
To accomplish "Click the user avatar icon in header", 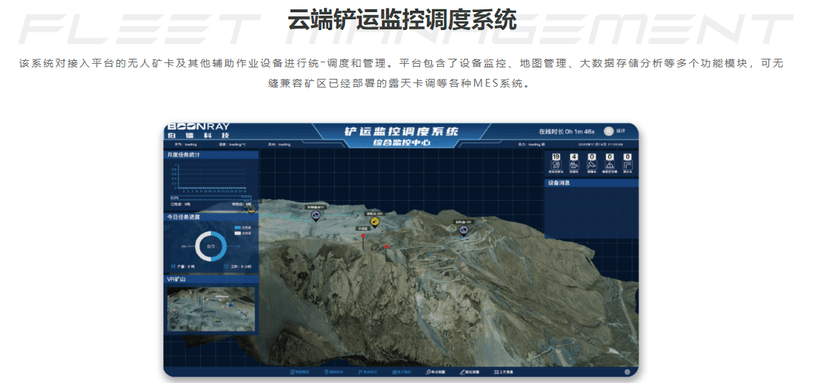I will (608, 131).
